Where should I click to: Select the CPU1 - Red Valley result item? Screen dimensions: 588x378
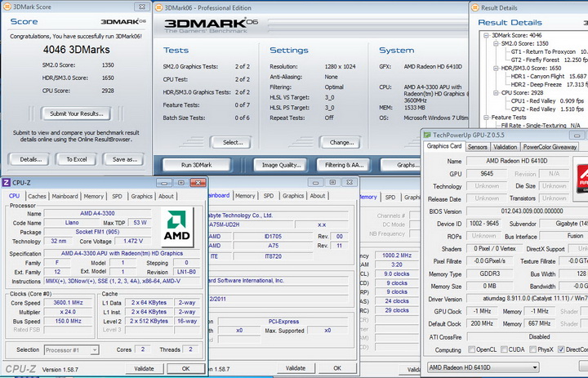(532, 100)
